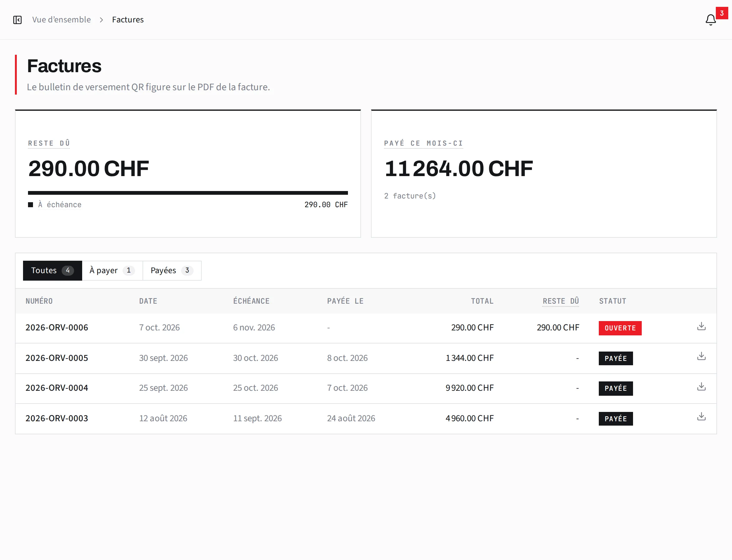This screenshot has height=560, width=732.
Task: Switch to the À payer tab
Action: [112, 270]
